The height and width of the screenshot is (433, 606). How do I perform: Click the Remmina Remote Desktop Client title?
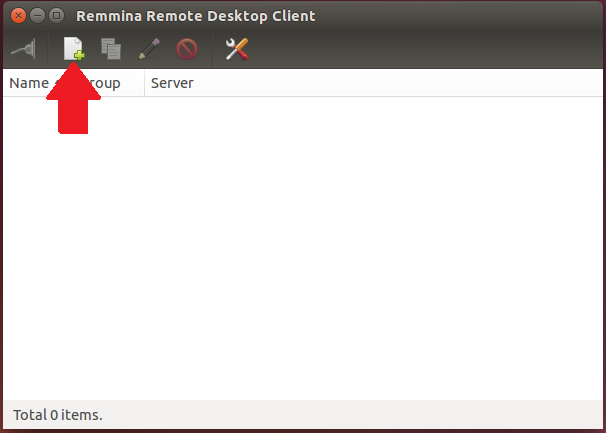click(x=196, y=16)
